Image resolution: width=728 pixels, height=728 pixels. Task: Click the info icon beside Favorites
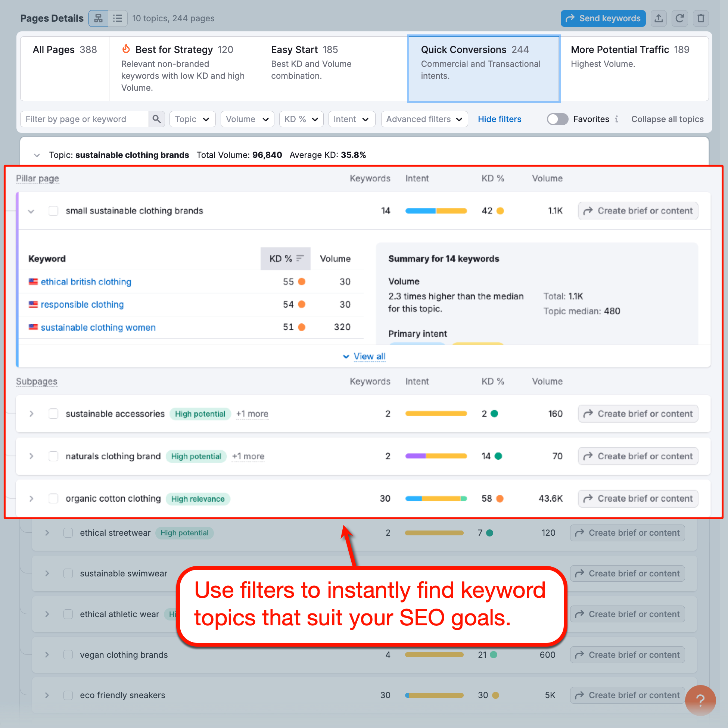pos(617,119)
